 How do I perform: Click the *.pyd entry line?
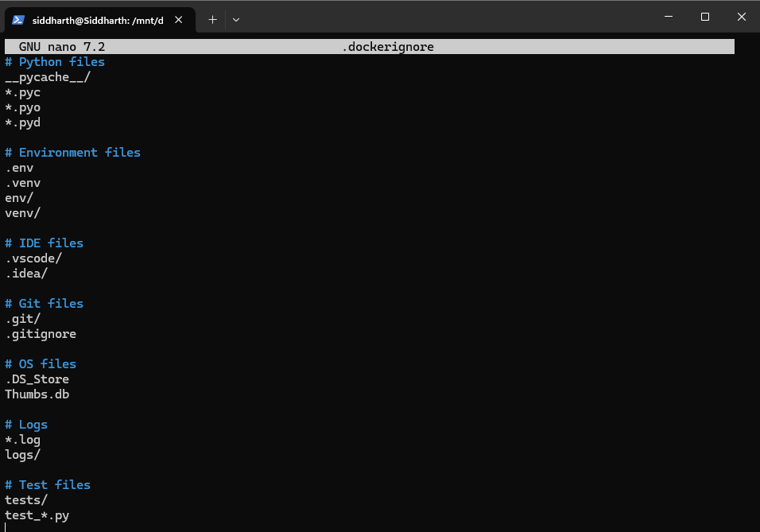tap(23, 122)
